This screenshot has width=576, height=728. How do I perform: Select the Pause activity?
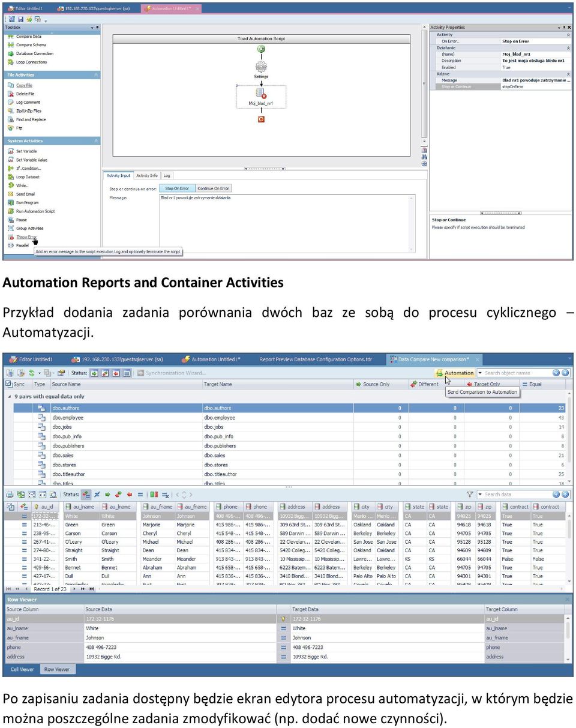click(17, 220)
